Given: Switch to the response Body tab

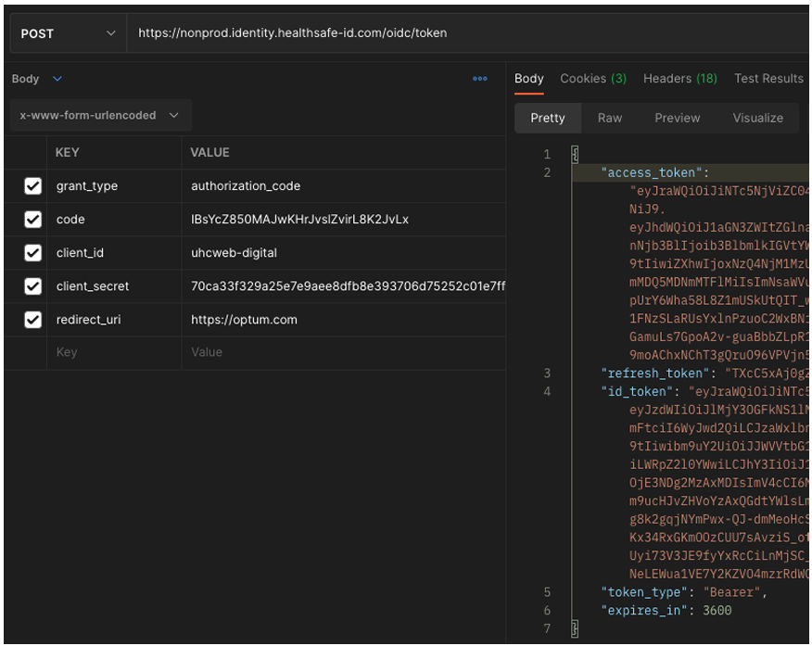Looking at the screenshot, I should (x=528, y=79).
